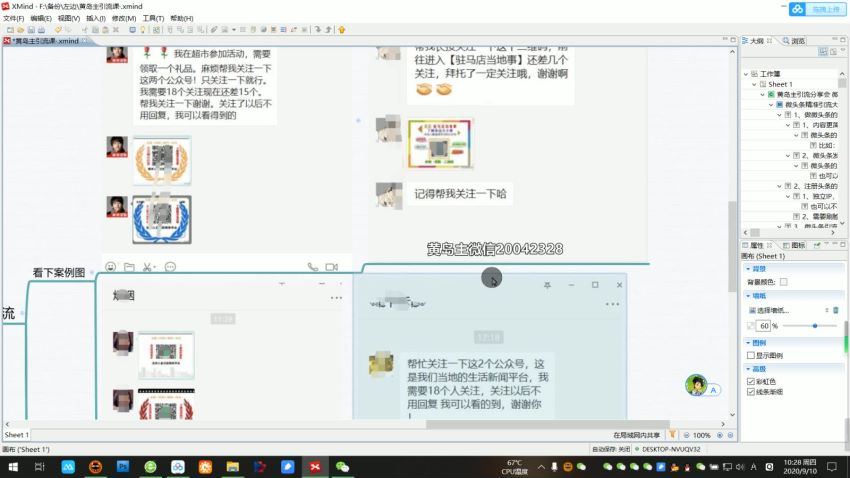Collapse the 高级 section in properties

pos(749,369)
